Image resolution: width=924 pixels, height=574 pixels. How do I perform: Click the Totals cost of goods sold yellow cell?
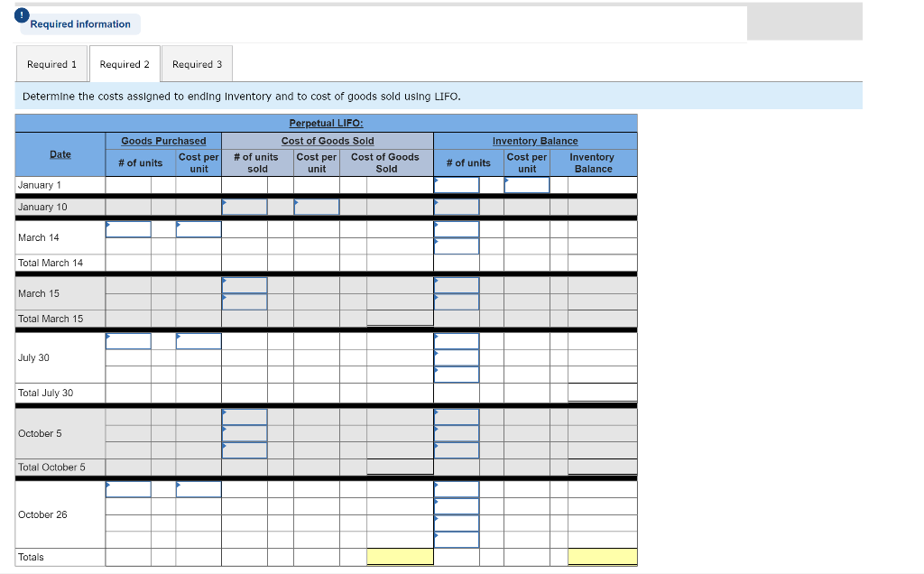click(400, 557)
